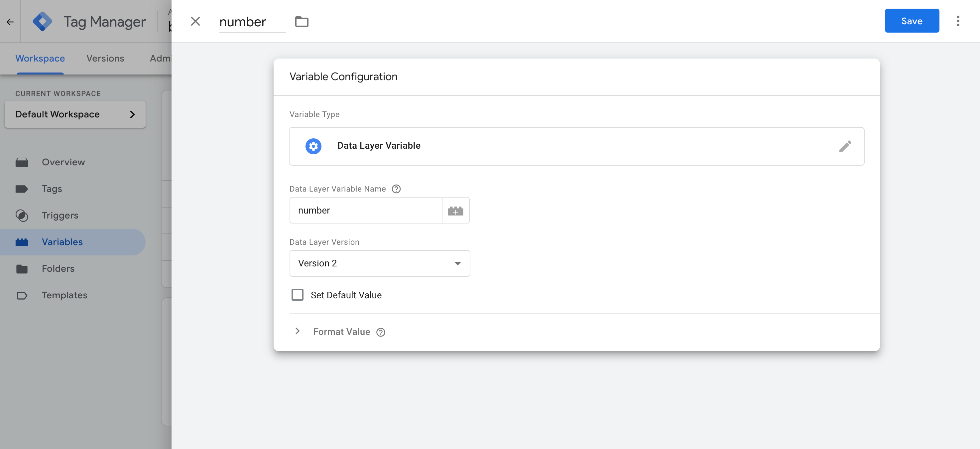Screen dimensions: 980x449
Task: Click the Tag Manager logo
Action: (x=42, y=21)
